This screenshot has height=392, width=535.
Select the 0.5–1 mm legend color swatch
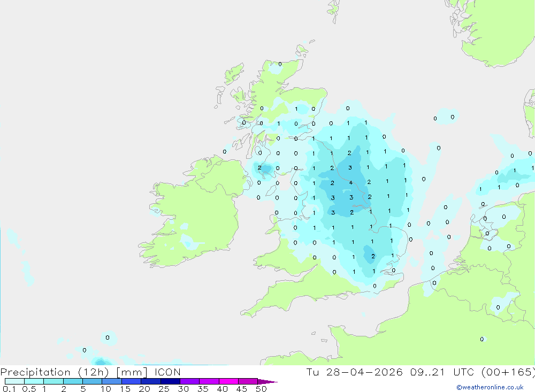pyautogui.click(x=34, y=381)
